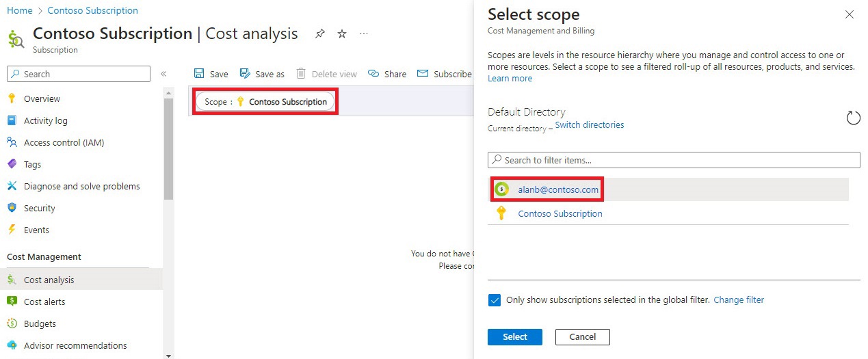Click the Tags icon

pos(12,164)
